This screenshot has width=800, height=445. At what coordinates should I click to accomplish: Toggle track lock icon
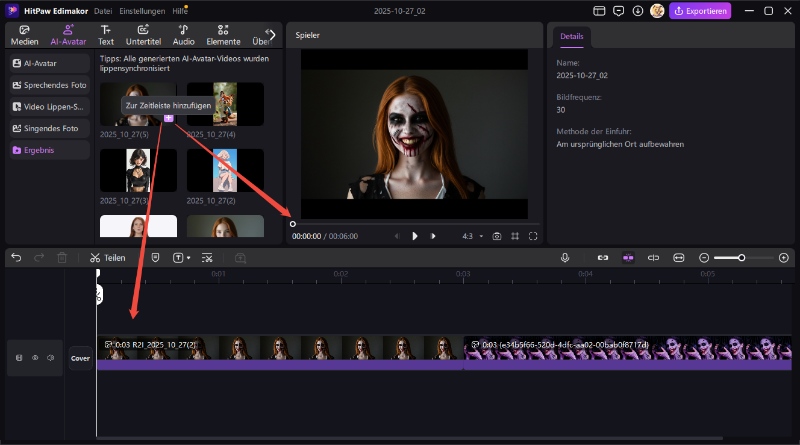point(19,358)
